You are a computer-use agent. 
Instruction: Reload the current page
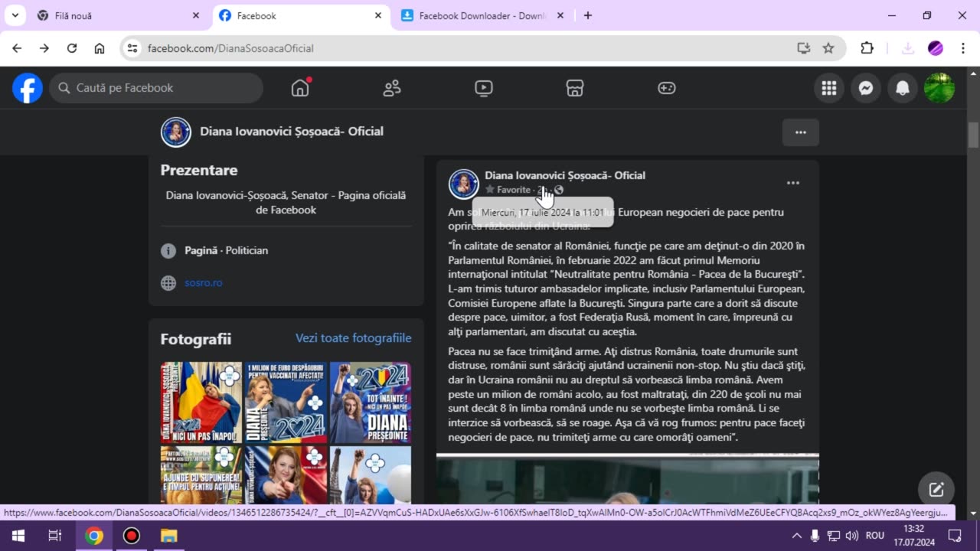(x=72, y=48)
